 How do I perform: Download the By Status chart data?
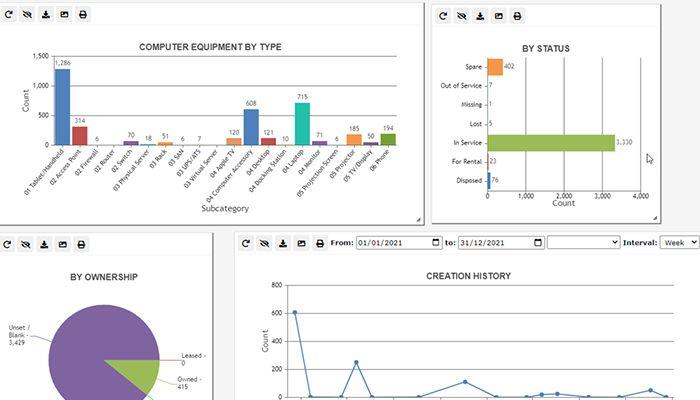pyautogui.click(x=480, y=16)
